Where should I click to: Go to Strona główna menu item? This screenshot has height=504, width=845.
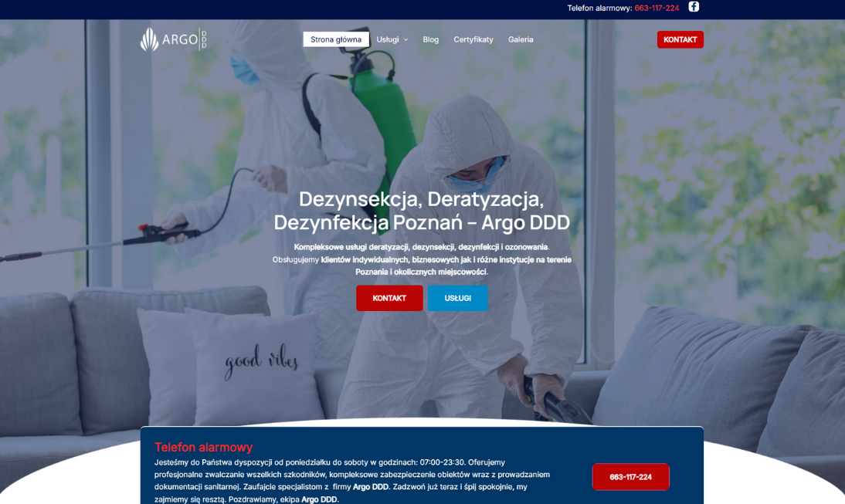click(x=336, y=39)
